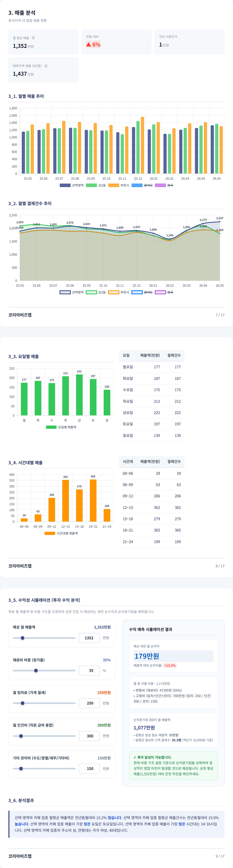Click the 배후지역 매출 1,437 만원 value
The image size is (233, 868).
point(23,74)
